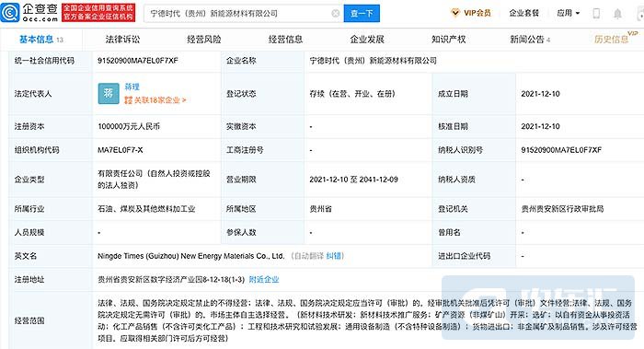The width and height of the screenshot is (644, 349).
Task: Open notifications bell icon
Action: 617,14
